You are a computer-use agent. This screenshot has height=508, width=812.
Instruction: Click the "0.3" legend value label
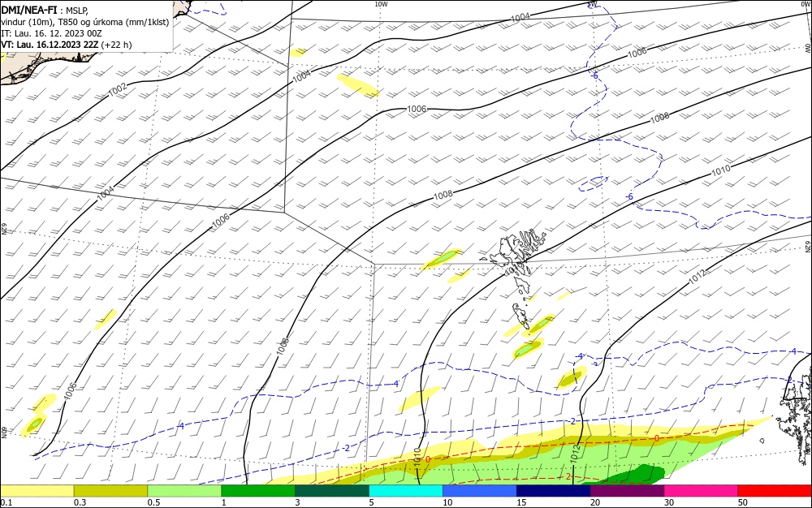click(80, 502)
